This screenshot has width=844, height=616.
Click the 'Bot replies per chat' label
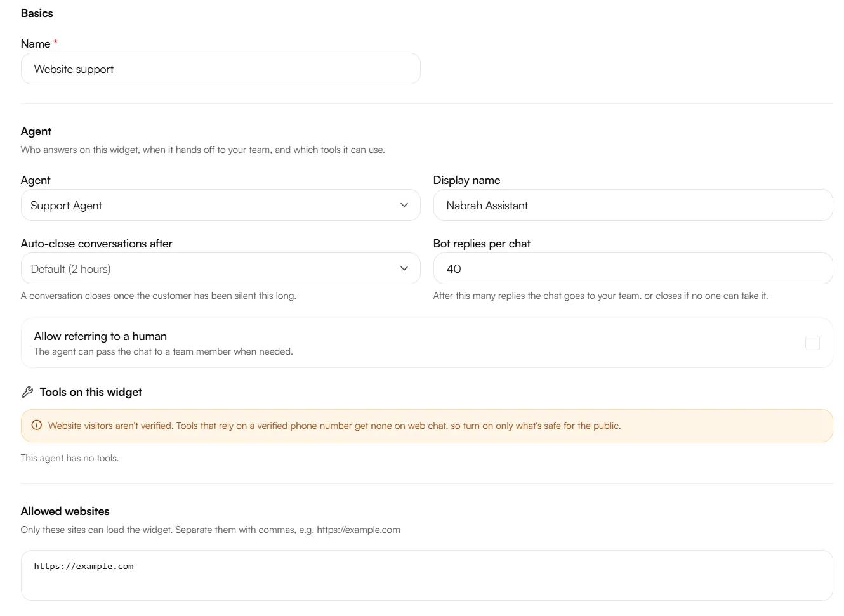pos(482,244)
